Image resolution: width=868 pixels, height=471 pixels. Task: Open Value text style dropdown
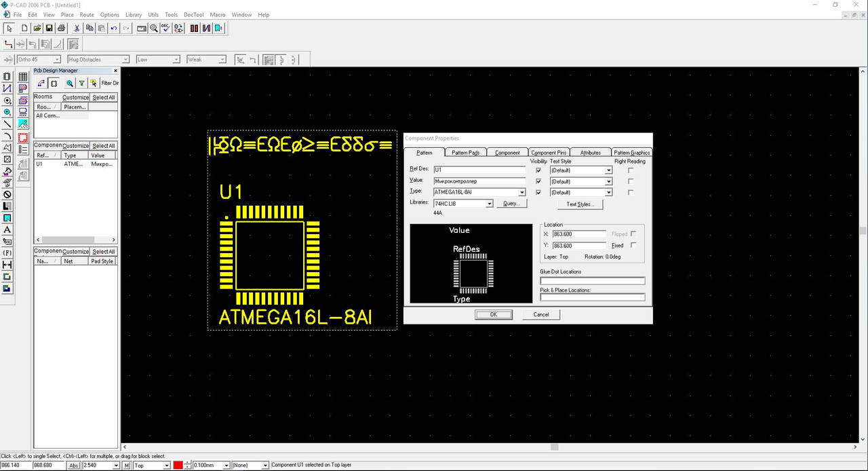[608, 182]
